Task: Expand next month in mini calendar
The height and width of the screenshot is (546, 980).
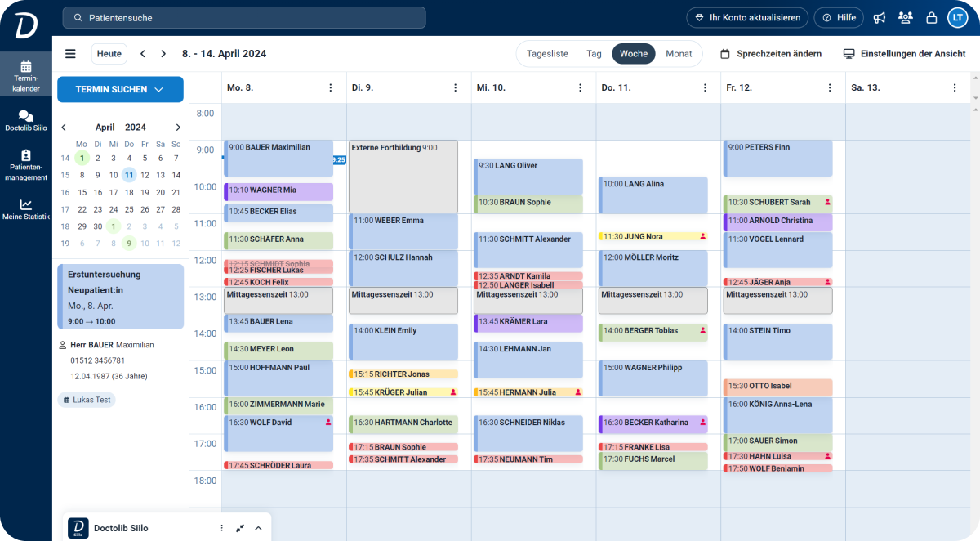Action: point(178,127)
